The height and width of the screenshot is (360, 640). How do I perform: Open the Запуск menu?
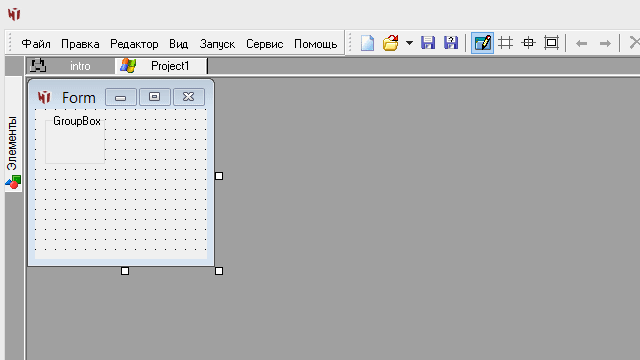pyautogui.click(x=217, y=43)
